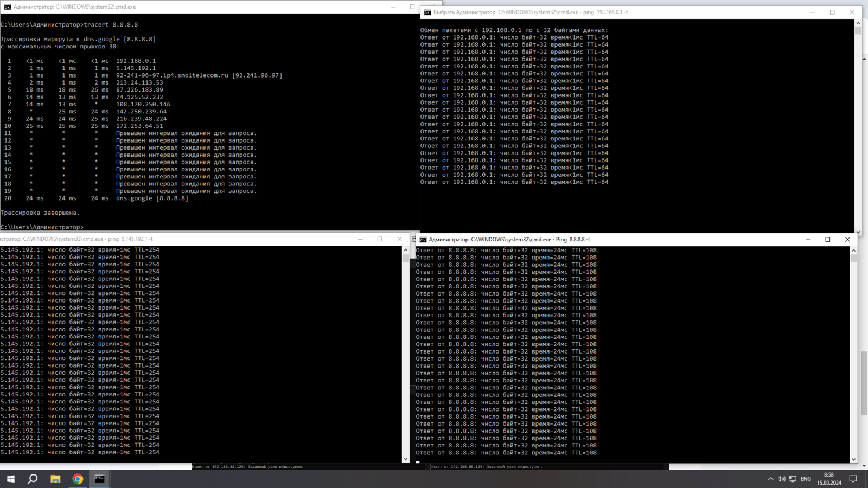Open the Windows Start menu

(x=10, y=479)
